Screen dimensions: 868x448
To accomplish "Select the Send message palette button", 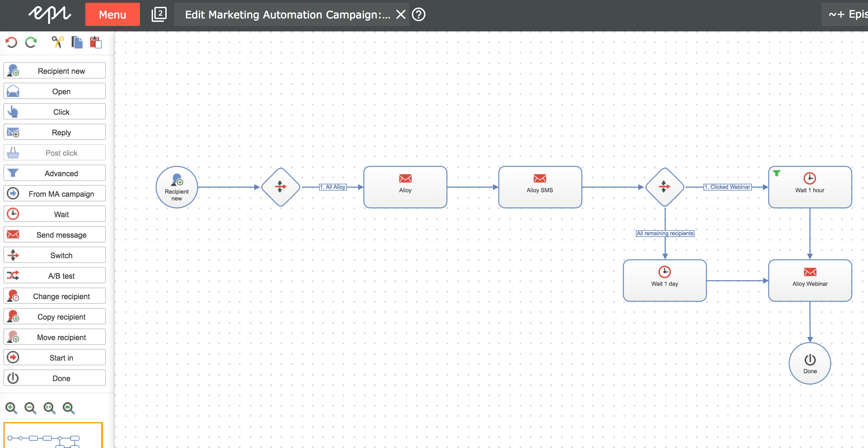I will point(55,235).
